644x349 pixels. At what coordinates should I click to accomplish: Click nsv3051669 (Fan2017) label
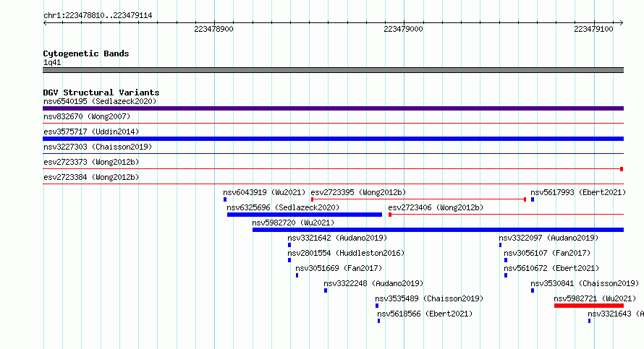click(x=339, y=268)
